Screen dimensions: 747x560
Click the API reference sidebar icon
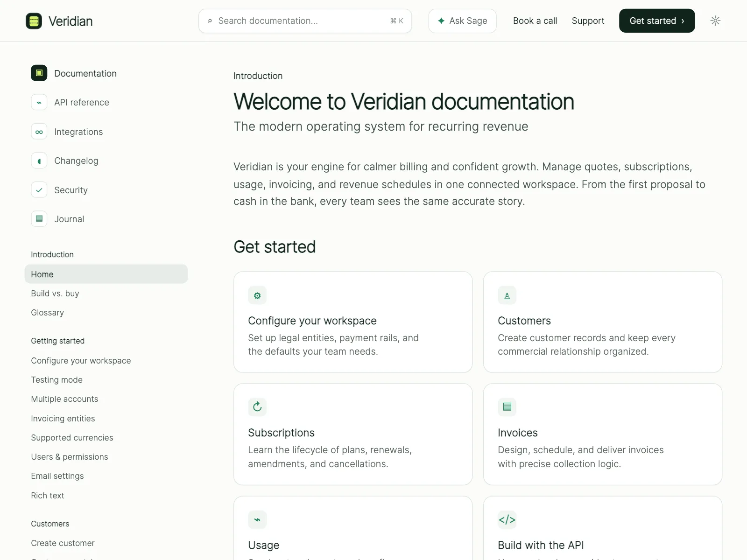(x=39, y=102)
